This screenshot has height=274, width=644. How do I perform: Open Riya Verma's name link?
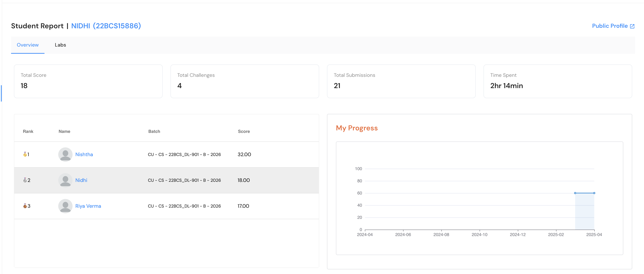(88, 206)
